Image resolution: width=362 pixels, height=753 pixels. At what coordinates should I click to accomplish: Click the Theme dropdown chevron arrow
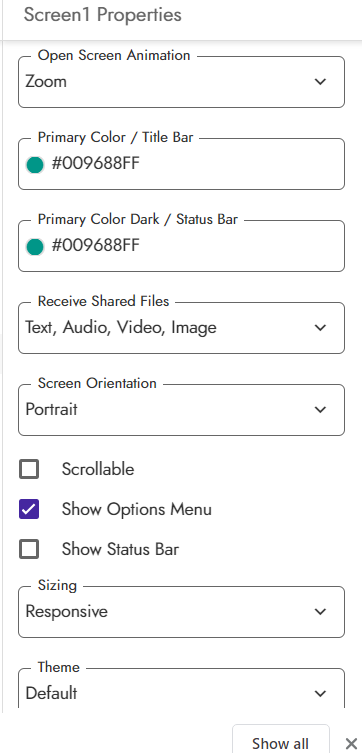pyautogui.click(x=320, y=693)
